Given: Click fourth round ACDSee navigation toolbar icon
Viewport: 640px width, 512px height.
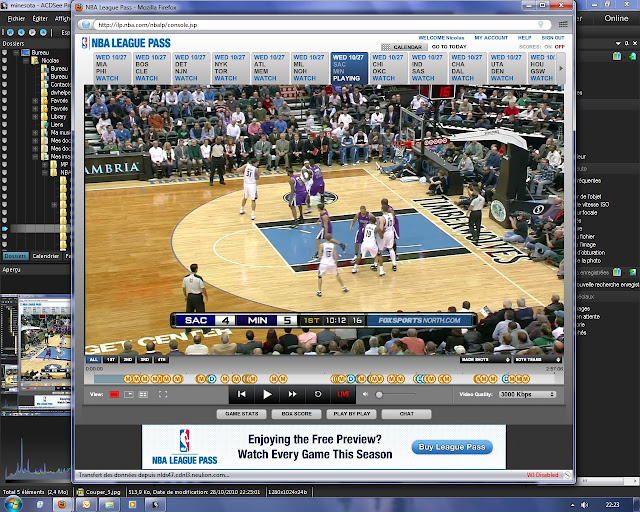Looking at the screenshot, I should click(43, 32).
